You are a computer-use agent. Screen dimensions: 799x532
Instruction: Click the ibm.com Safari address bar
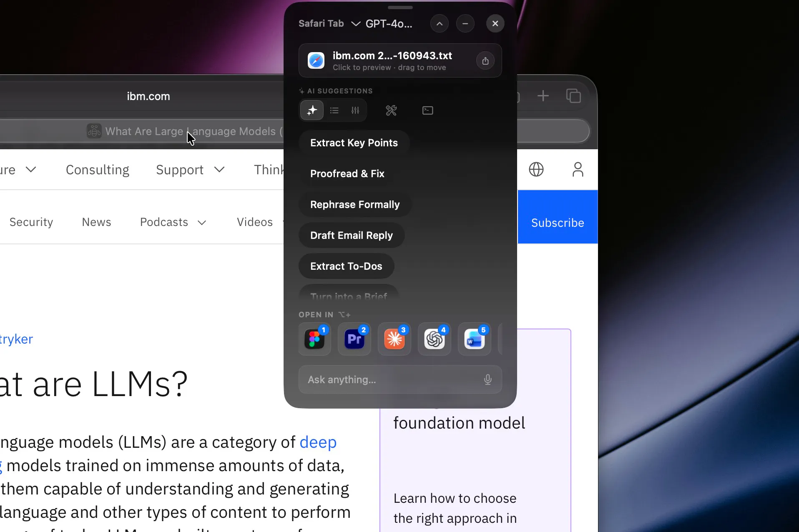point(148,96)
